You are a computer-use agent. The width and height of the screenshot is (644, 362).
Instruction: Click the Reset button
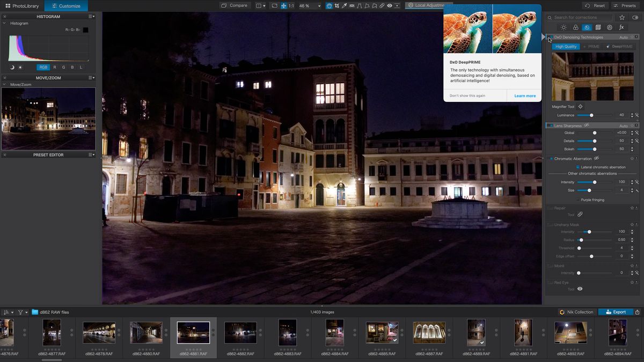[595, 6]
